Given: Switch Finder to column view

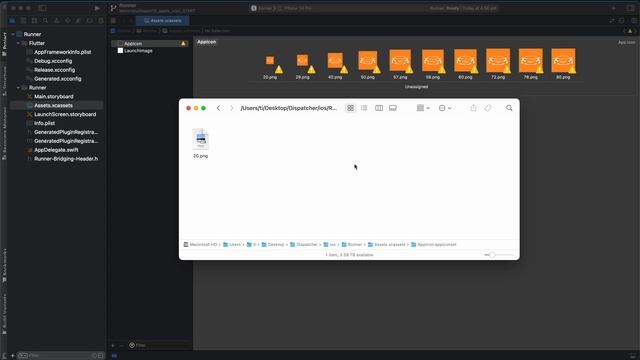Looking at the screenshot, I should 379,108.
